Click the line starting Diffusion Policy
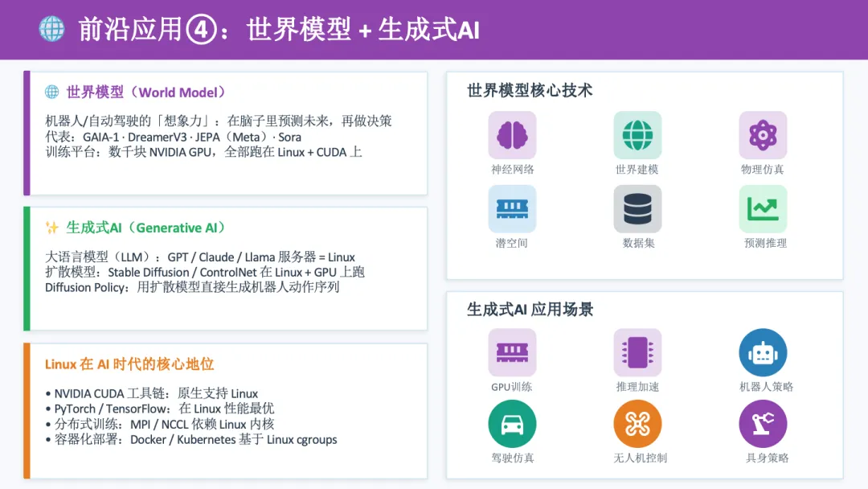868x489 pixels. [192, 287]
